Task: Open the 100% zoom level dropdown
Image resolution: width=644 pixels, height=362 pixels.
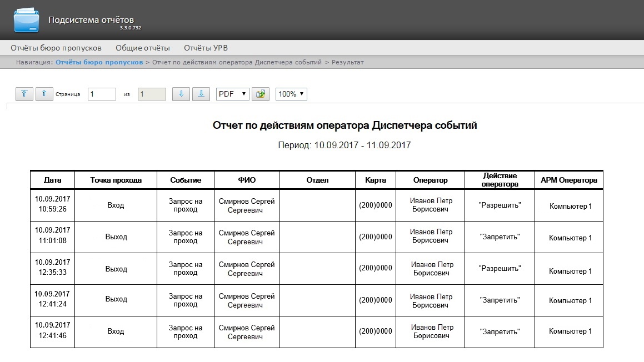Action: [x=291, y=94]
